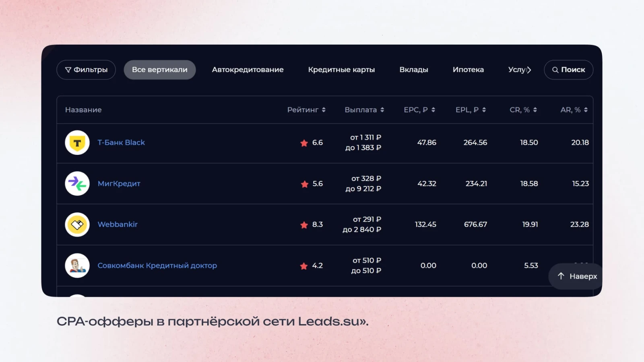Click the star icon next to rating 6.6

(304, 143)
